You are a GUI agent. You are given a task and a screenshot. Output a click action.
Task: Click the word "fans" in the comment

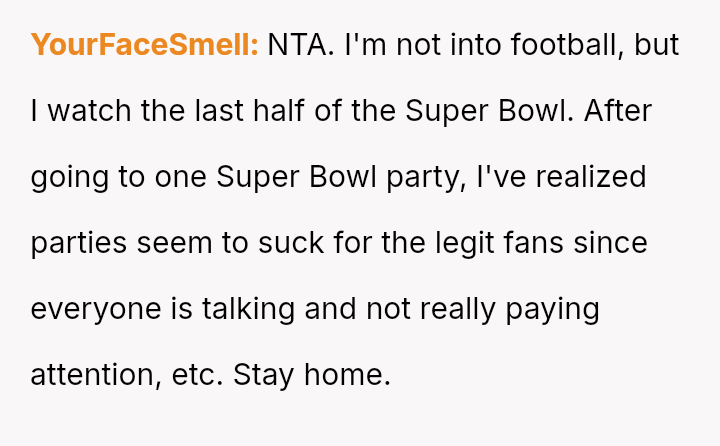click(546, 243)
